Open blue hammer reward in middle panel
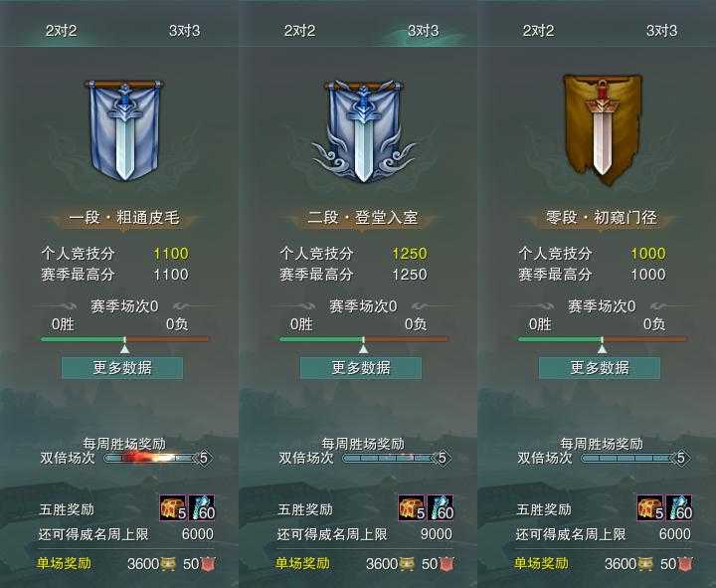This screenshot has width=716, height=588. pyautogui.click(x=441, y=507)
